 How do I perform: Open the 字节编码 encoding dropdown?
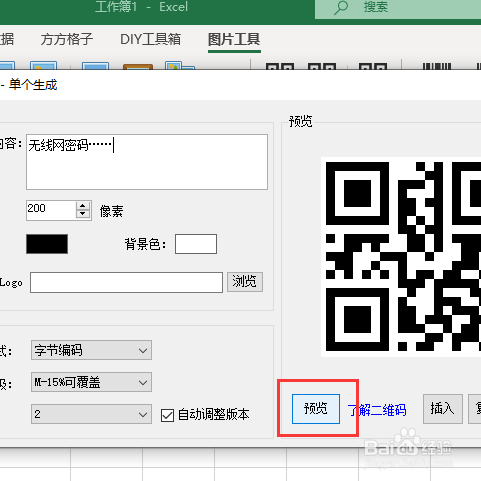(91, 350)
